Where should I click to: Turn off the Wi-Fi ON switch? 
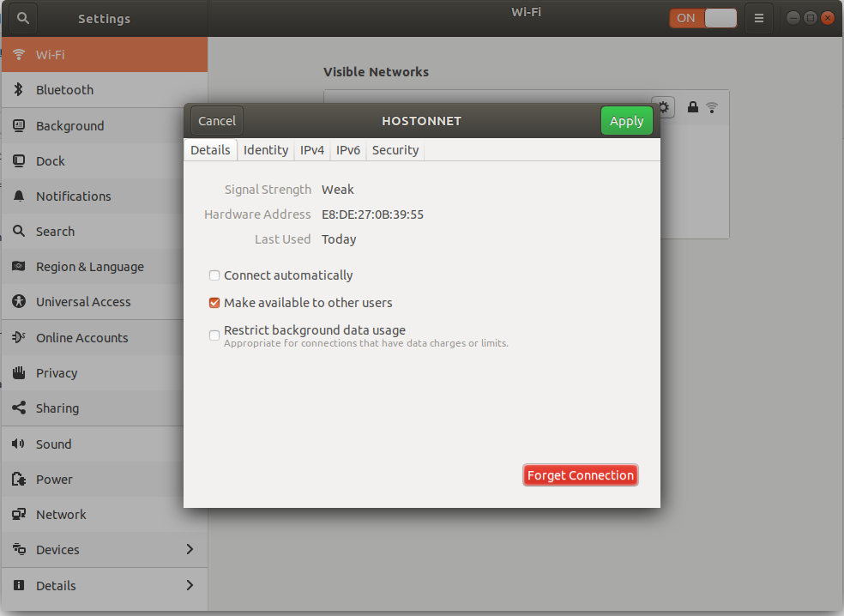pos(702,17)
